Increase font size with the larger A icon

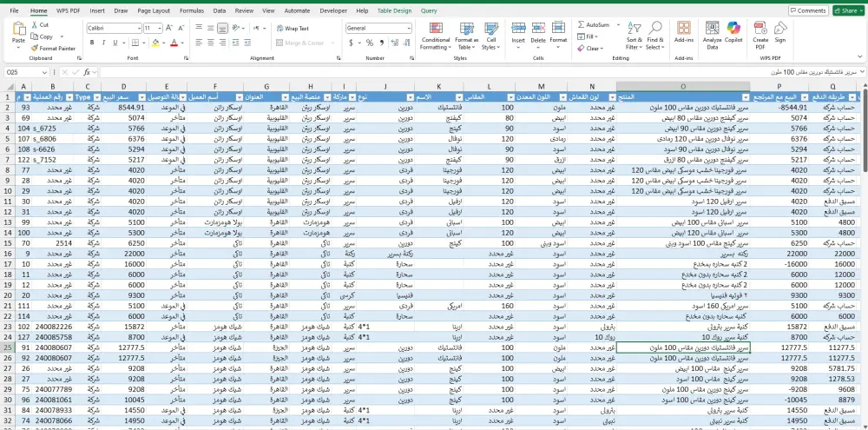169,28
